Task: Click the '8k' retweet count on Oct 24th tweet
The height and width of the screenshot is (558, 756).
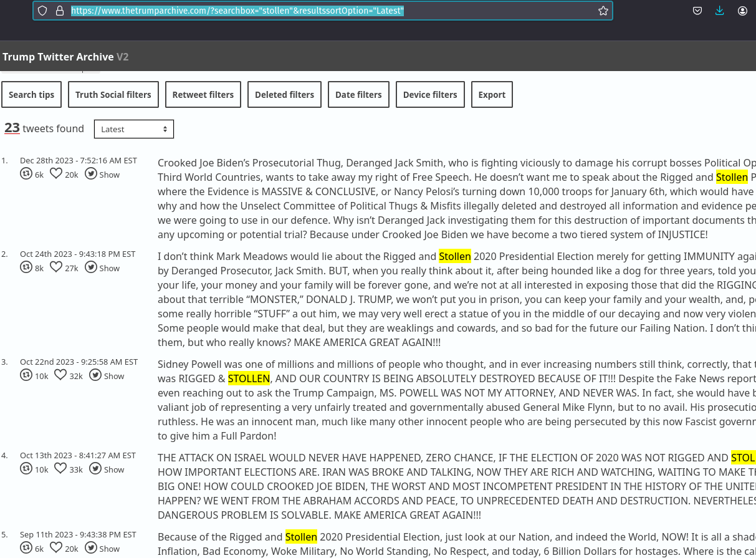Action: coord(39,268)
